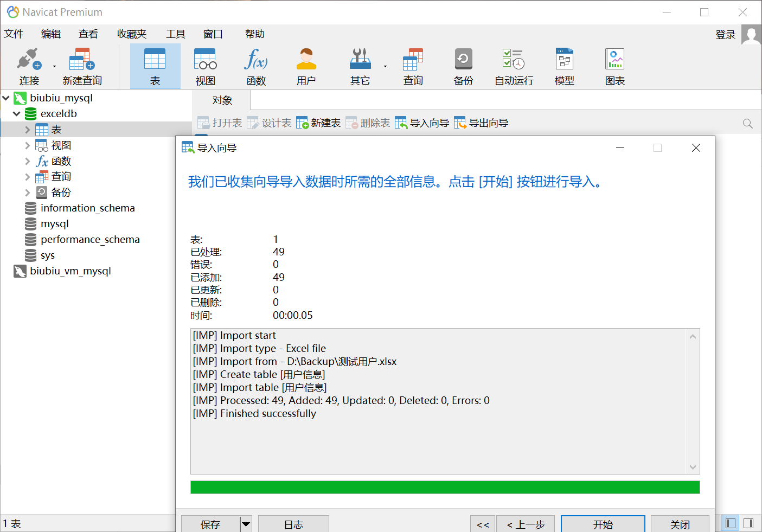Click the 上一步 button
Screen dimensions: 762x532
point(526,524)
